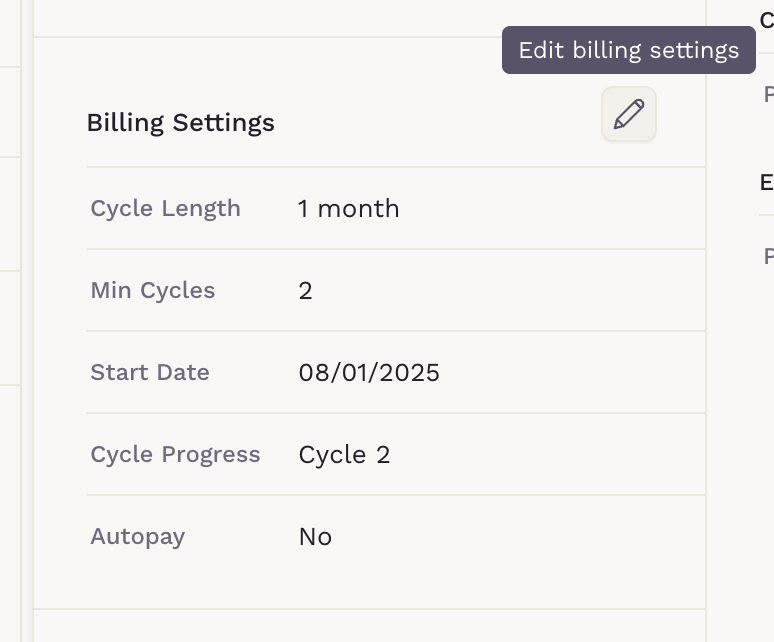Click the Autopay label
The width and height of the screenshot is (774, 642).
pyautogui.click(x=138, y=536)
